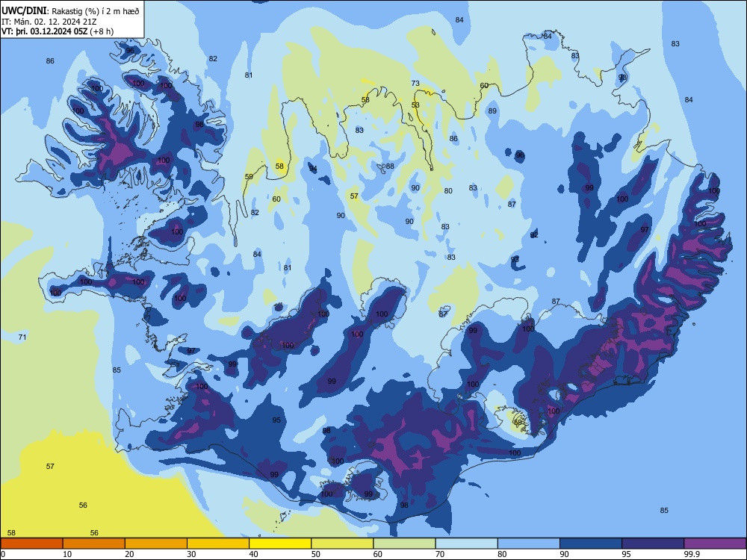The width and height of the screenshot is (747, 560).
Task: Click the dark orange 0–10 legend swatch
Action: (x=31, y=544)
